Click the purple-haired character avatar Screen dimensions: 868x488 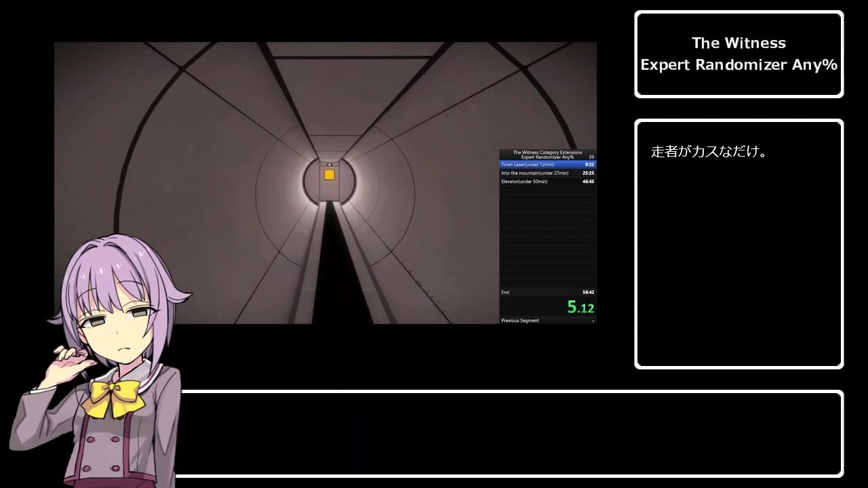[x=102, y=361]
